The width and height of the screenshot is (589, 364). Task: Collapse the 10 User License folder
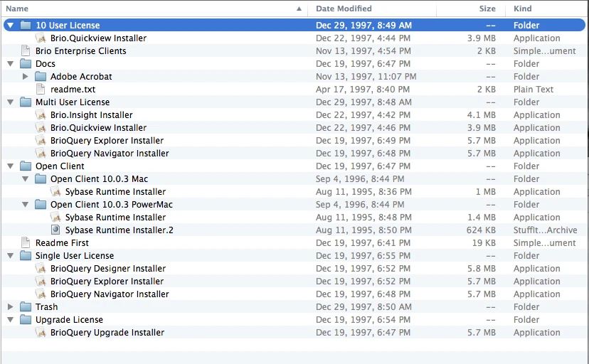coord(11,25)
